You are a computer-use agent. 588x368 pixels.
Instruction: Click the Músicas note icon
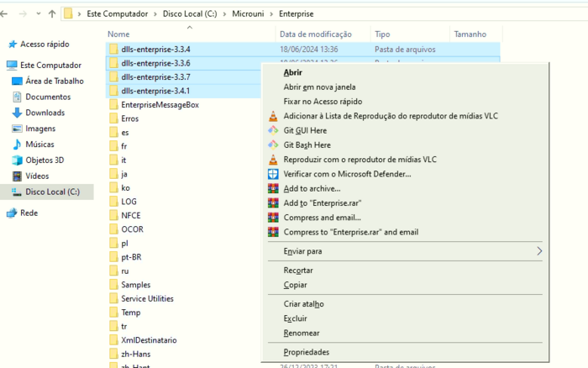[x=18, y=145]
